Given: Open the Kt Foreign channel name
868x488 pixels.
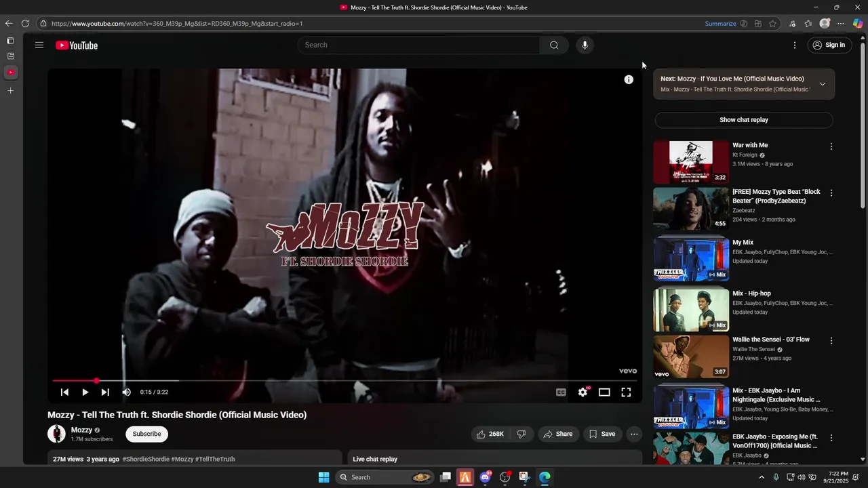Looking at the screenshot, I should pyautogui.click(x=745, y=155).
